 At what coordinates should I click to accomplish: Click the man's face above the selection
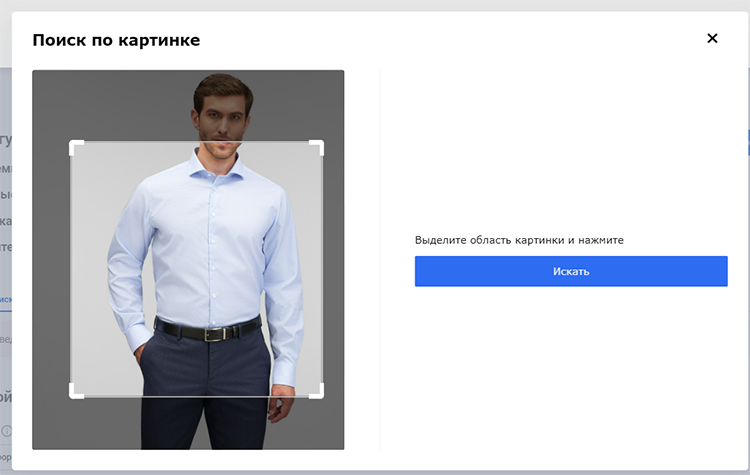(x=219, y=112)
